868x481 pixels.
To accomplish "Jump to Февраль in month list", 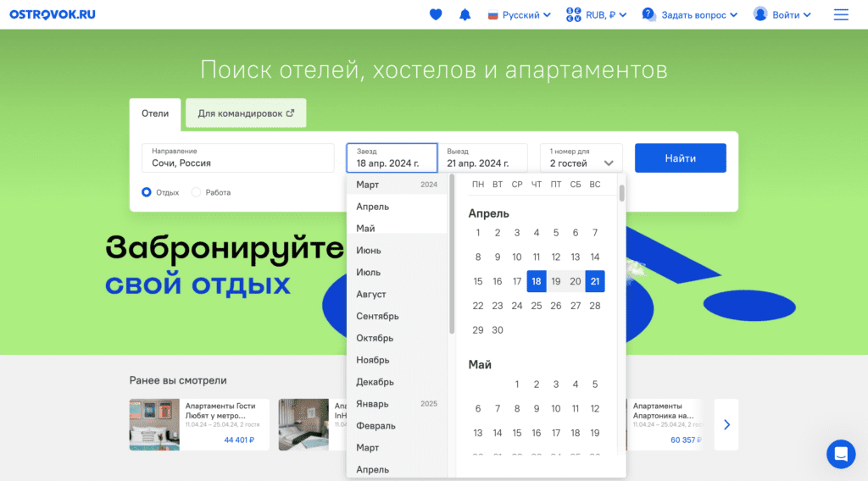I will tap(397, 426).
